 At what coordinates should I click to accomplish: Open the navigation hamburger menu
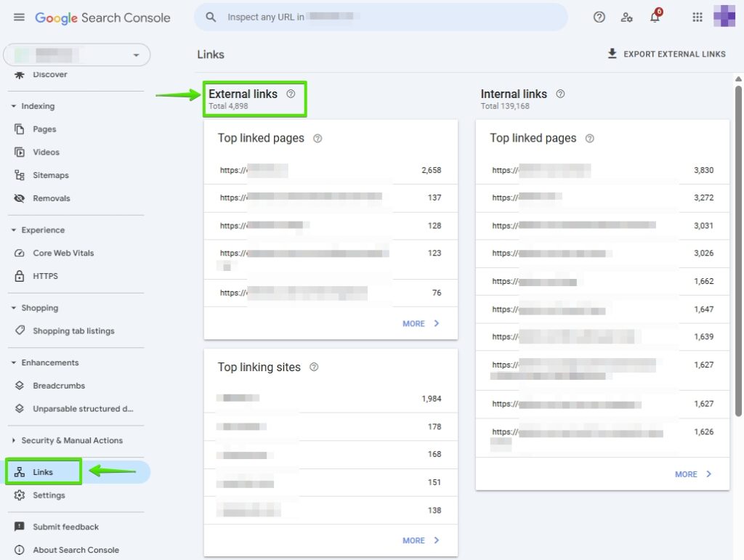[x=19, y=17]
